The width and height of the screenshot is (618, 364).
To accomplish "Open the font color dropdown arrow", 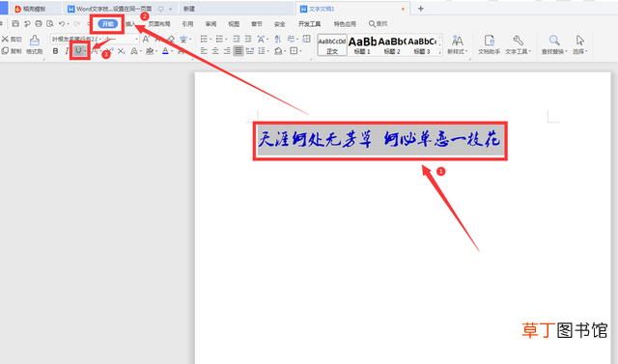I will coord(172,51).
